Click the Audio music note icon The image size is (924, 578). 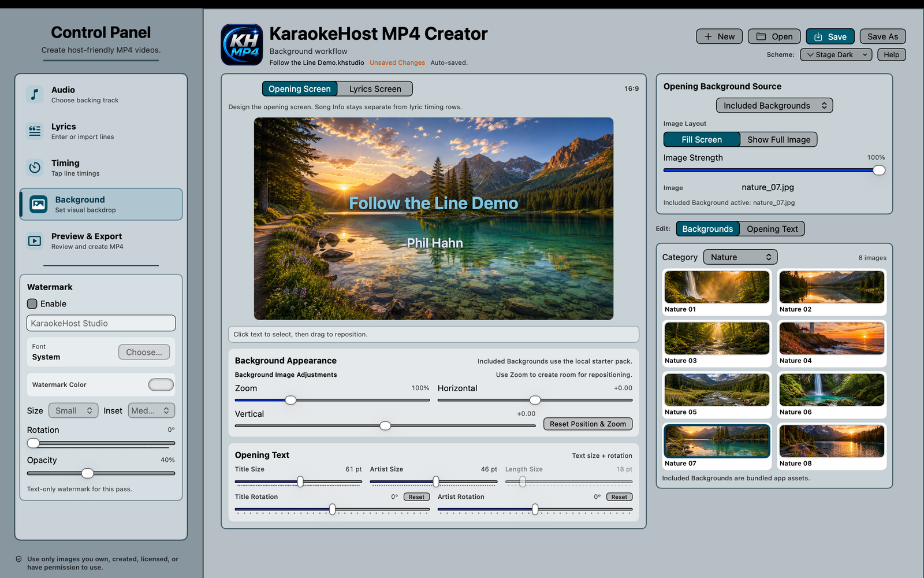point(35,94)
